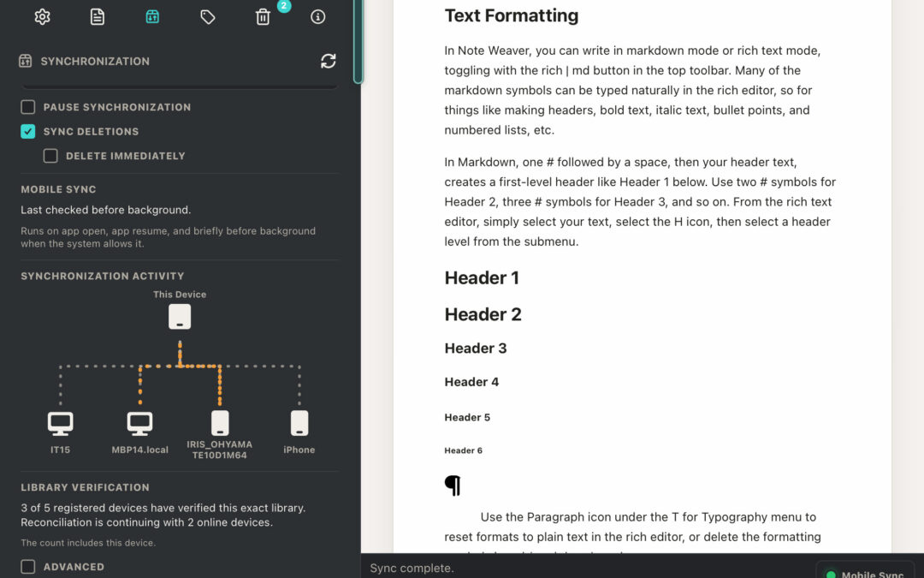Image resolution: width=924 pixels, height=578 pixels.
Task: Click the Header 2 text
Action: click(483, 314)
